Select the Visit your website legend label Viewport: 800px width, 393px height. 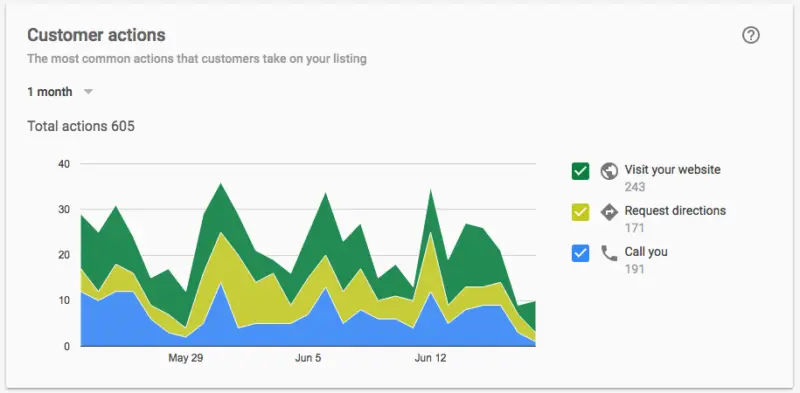[672, 169]
